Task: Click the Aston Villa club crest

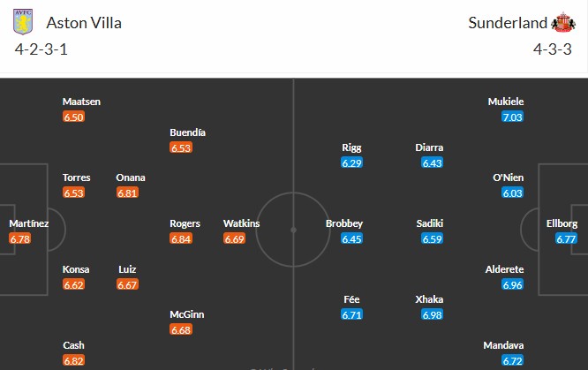Action: (x=22, y=23)
